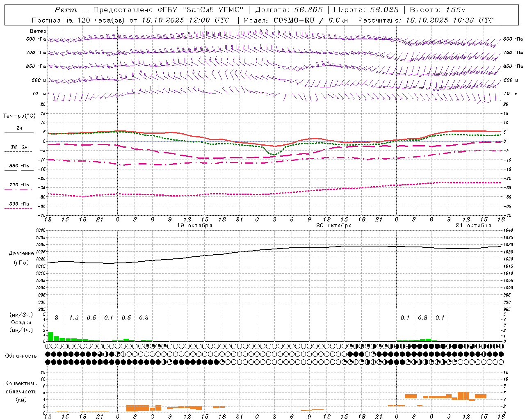The image size is (525, 420).
Task: Select the '(мм/1ч.)' unit label
Action: (x=21, y=330)
